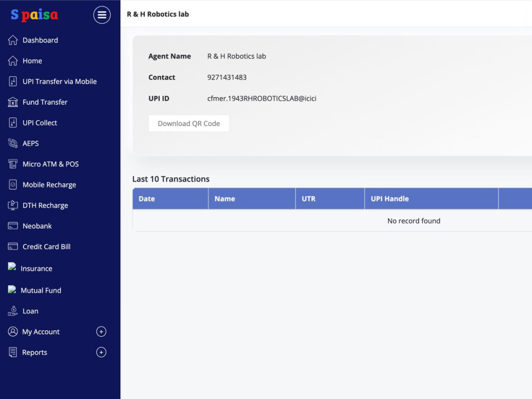Click agent name value R & H Robotics lab
The width and height of the screenshot is (532, 399).
click(237, 56)
